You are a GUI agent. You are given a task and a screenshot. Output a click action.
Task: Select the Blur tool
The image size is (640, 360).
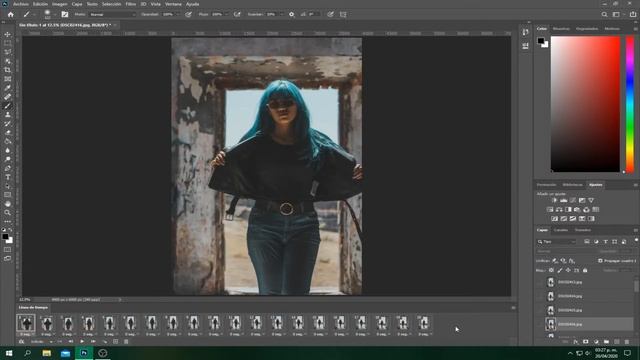point(7,150)
